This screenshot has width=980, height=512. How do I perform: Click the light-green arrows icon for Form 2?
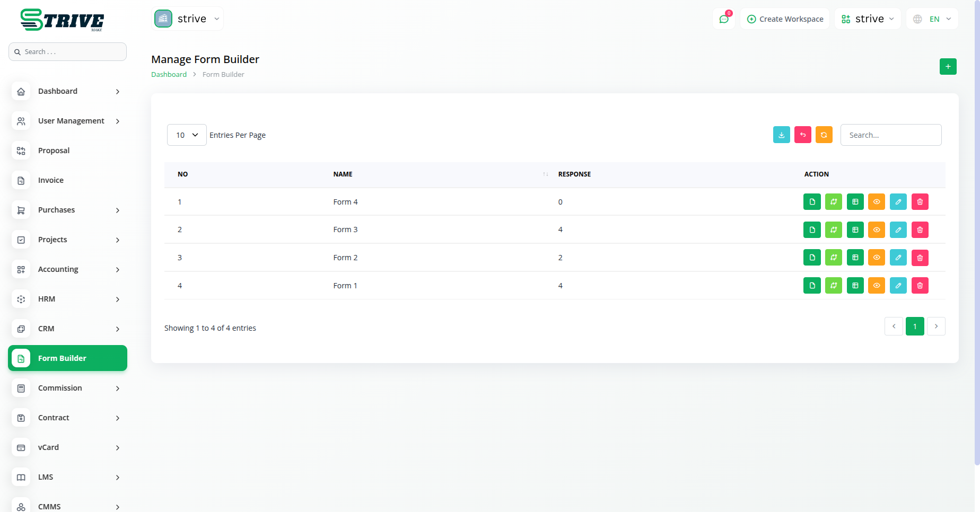coord(833,258)
